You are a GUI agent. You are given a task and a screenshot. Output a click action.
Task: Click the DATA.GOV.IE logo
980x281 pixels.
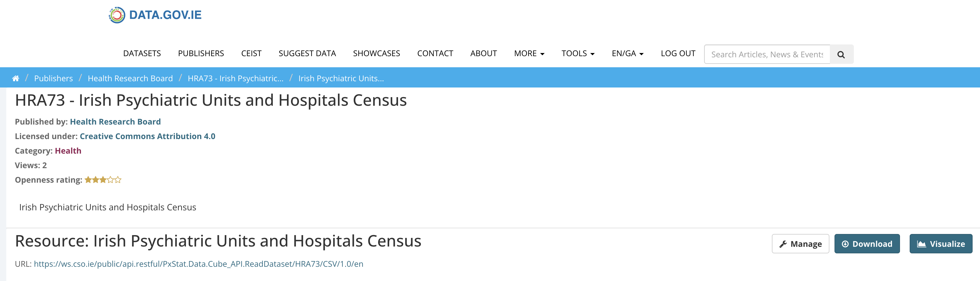(x=155, y=15)
